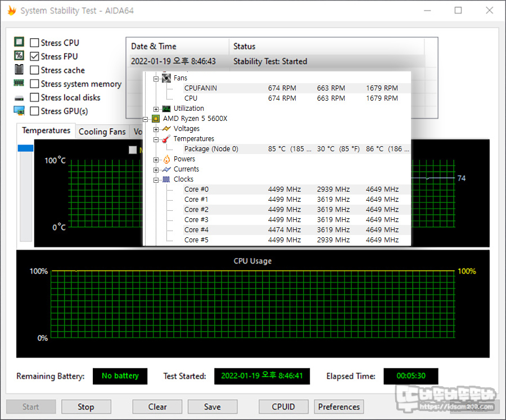Click the cache chip icon beside Stress cache
Screen dimensions: 506x420
(x=19, y=69)
